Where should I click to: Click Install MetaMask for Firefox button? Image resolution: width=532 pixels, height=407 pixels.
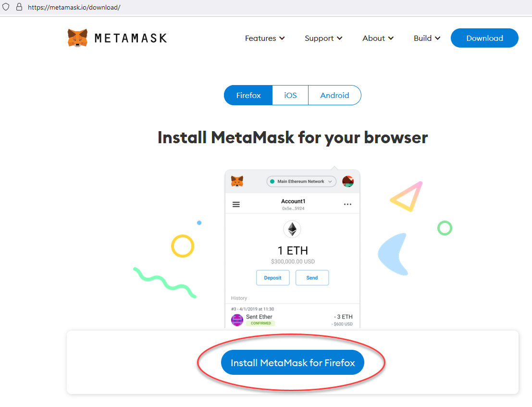coord(293,363)
